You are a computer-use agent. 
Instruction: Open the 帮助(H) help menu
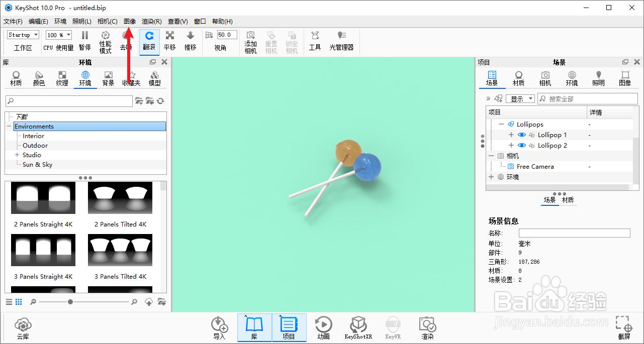[222, 22]
